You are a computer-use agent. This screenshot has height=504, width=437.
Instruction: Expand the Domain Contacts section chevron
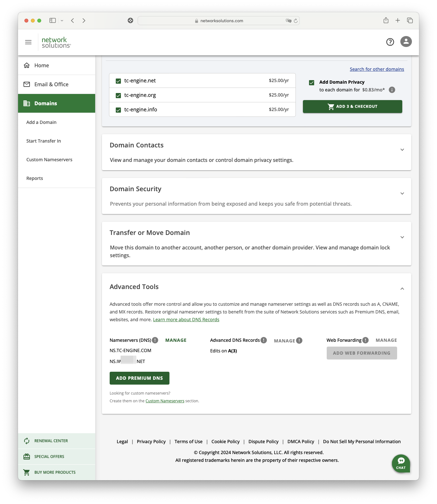[402, 150]
